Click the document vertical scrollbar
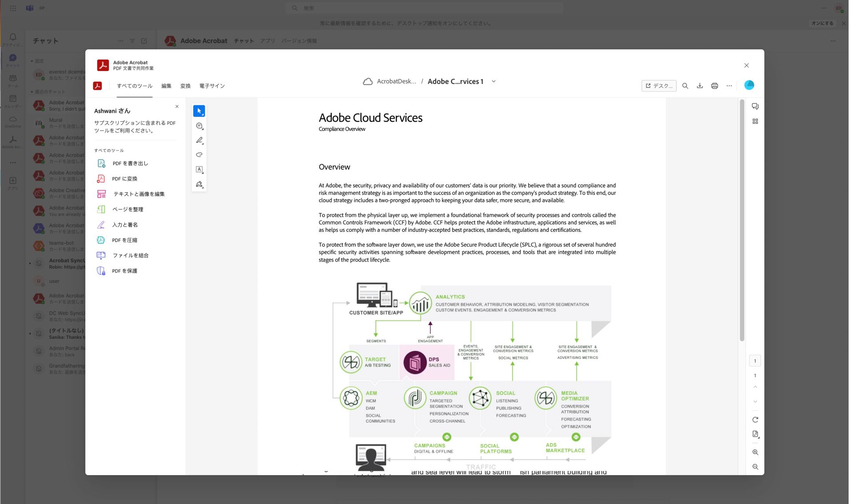Screen dimensions: 853x504 coord(742,221)
